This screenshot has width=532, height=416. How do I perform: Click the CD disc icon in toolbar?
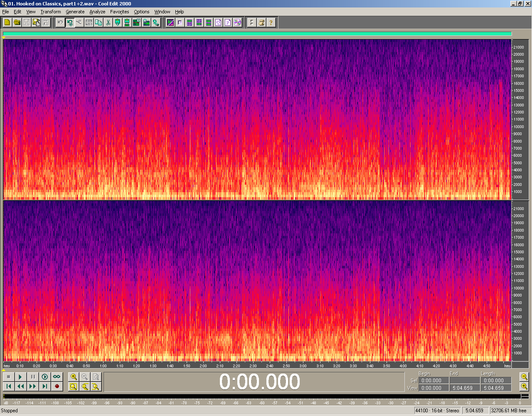[237, 22]
